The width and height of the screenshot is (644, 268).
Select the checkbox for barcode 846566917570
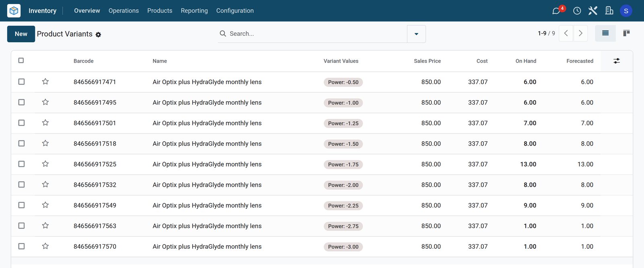point(22,246)
